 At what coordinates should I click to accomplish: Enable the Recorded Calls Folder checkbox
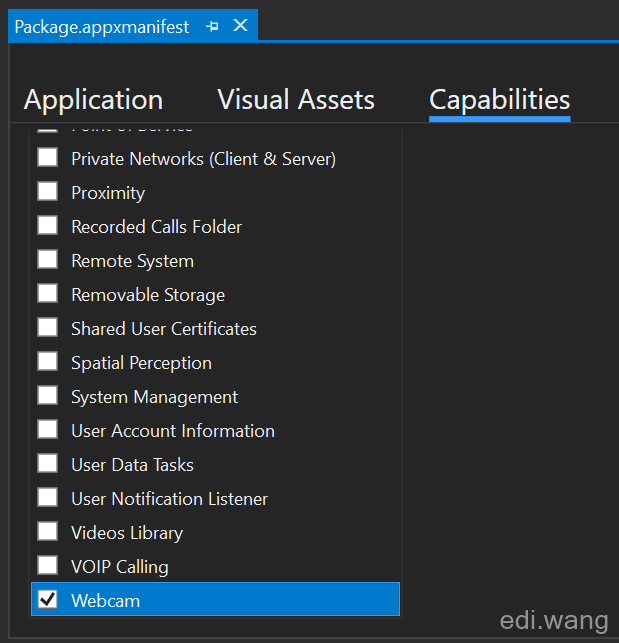(48, 226)
